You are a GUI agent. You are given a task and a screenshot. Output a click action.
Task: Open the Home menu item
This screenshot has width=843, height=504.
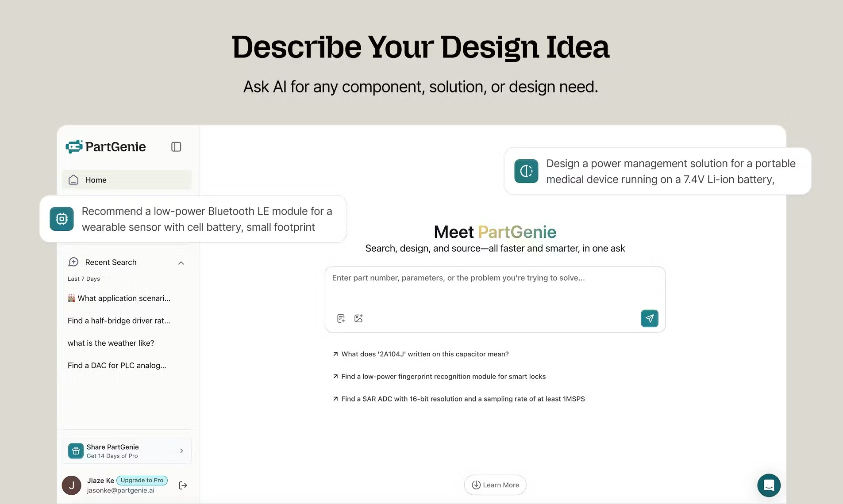point(127,180)
